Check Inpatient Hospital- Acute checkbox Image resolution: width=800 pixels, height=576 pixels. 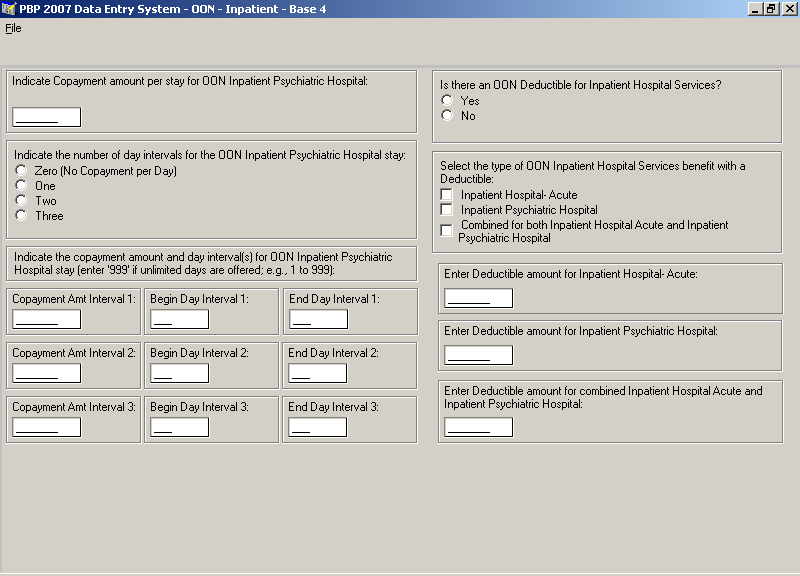(x=446, y=194)
